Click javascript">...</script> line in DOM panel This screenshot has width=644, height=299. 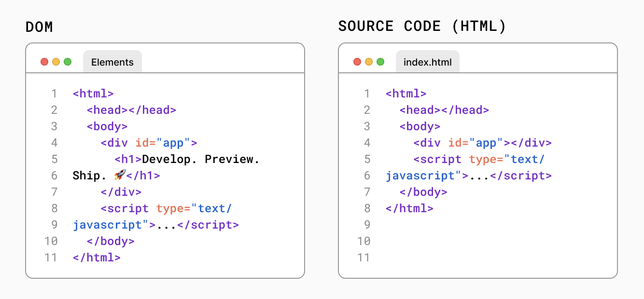tap(156, 225)
